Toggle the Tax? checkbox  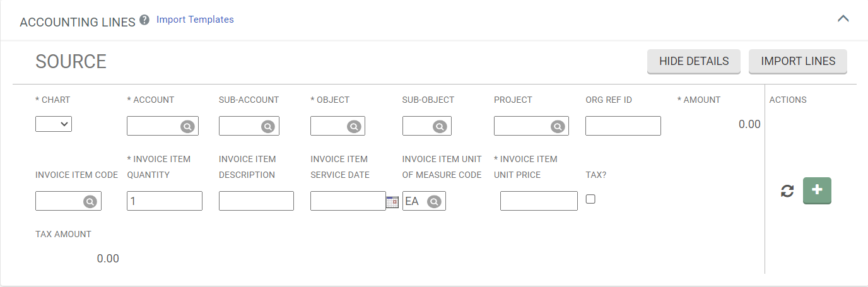590,199
